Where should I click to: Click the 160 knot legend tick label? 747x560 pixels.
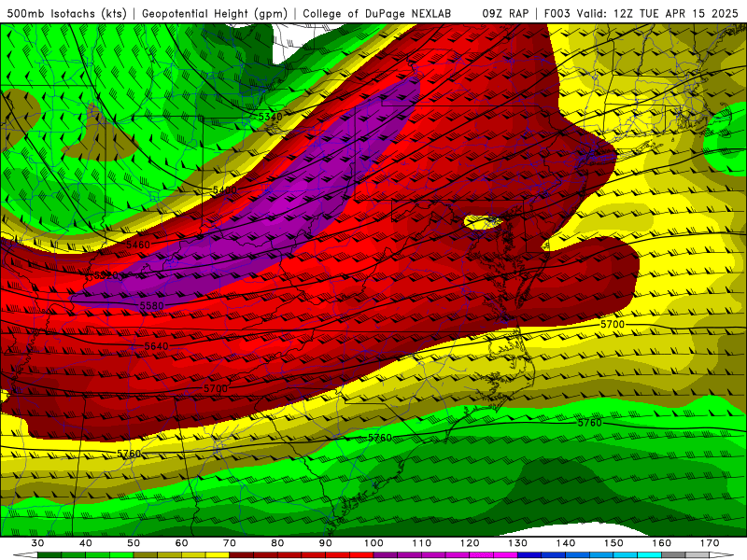pos(662,543)
